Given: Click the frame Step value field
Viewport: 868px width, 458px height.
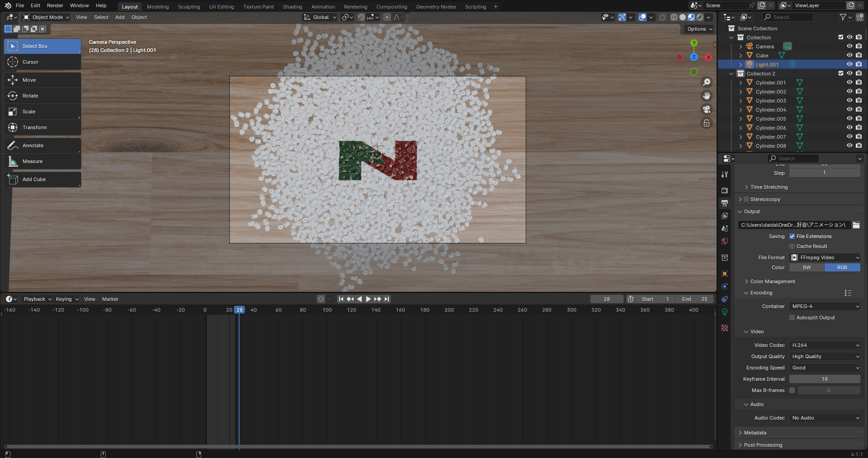Looking at the screenshot, I should click(825, 173).
